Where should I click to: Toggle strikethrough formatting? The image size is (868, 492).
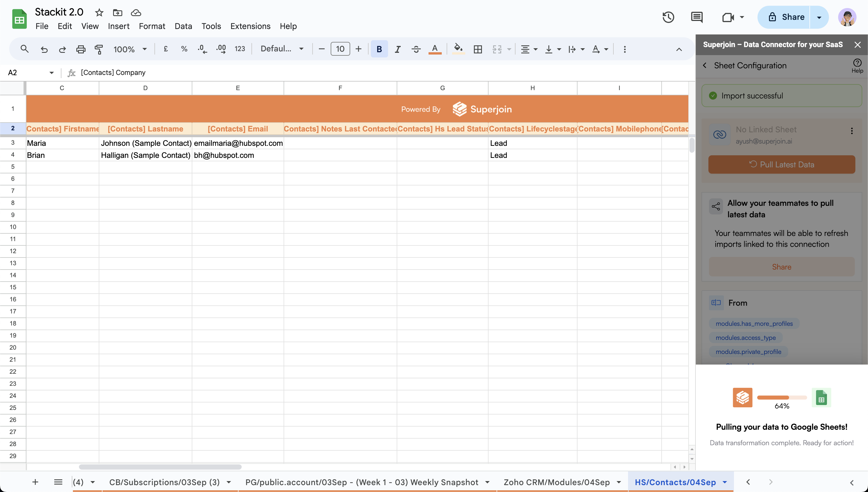tap(416, 49)
